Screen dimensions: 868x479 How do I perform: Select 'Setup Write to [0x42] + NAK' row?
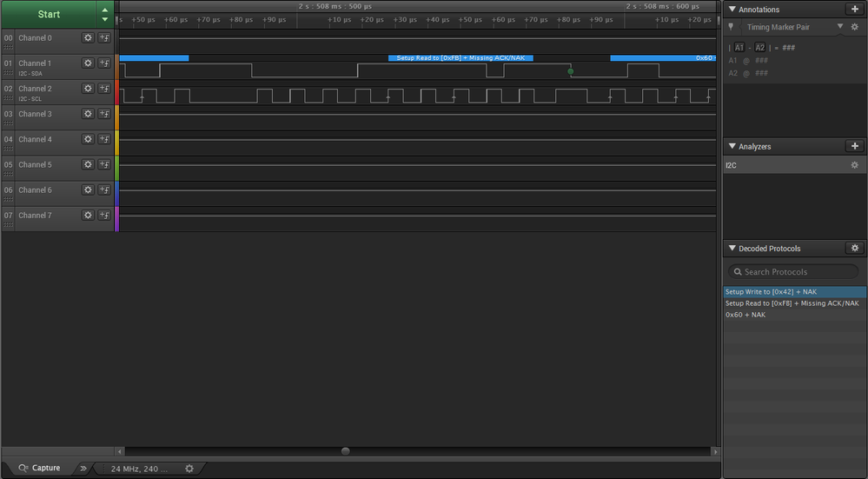pyautogui.click(x=795, y=292)
